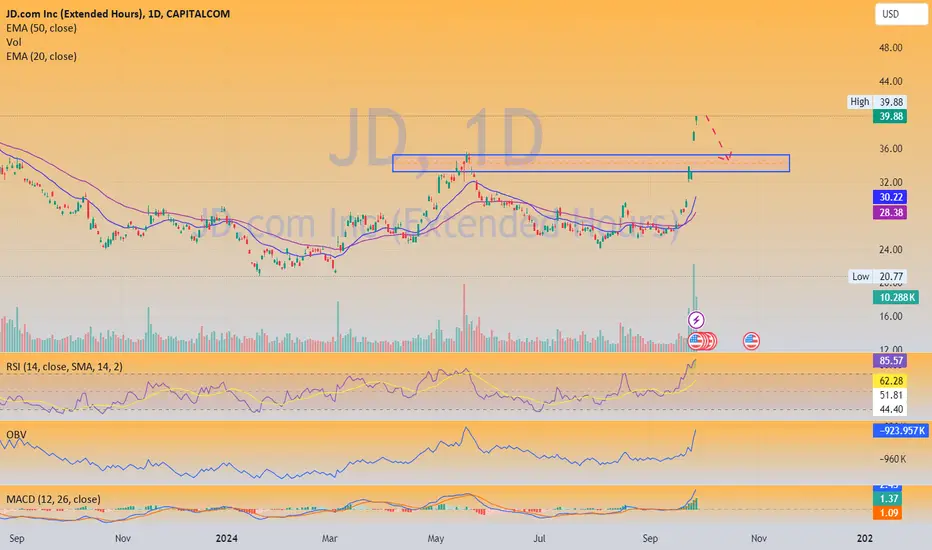This screenshot has height=550, width=932.
Task: Select the EMA (50, close) indicator legend
Action: 41,28
